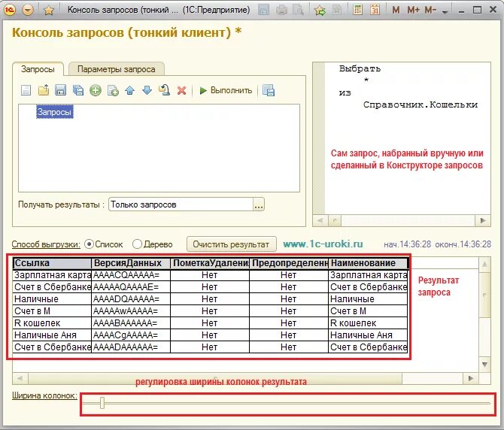Select the AAAAAwAAAAA= version cell
This screenshot has width=504, height=430.
[x=131, y=311]
